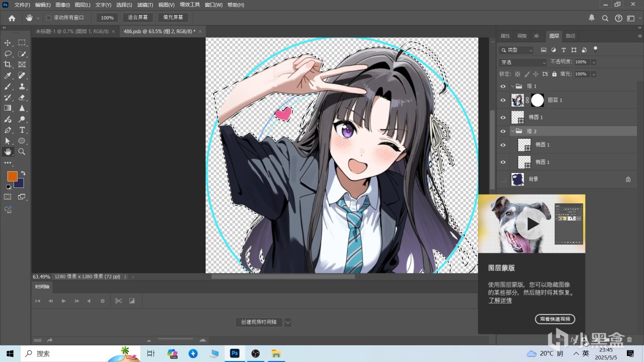This screenshot has height=362, width=644.
Task: Open the layers panel options menu
Action: coord(639,36)
